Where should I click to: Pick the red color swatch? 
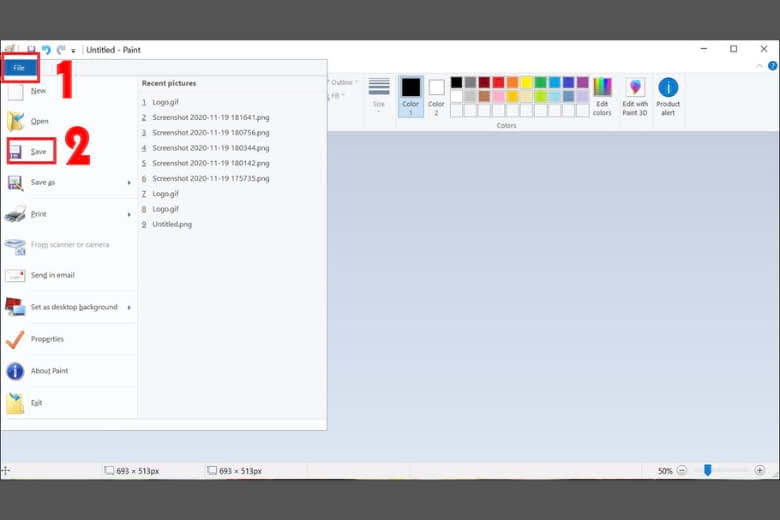click(x=498, y=82)
